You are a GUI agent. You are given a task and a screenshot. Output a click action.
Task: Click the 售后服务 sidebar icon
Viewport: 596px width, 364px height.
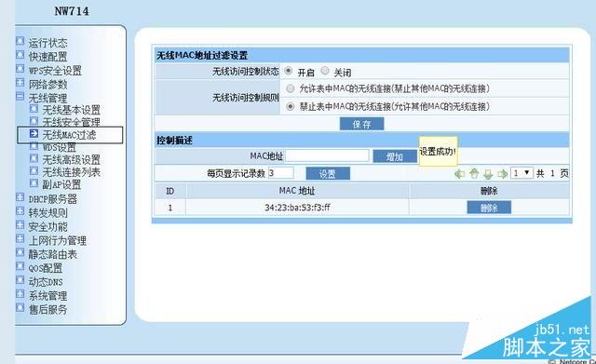pyautogui.click(x=20, y=307)
